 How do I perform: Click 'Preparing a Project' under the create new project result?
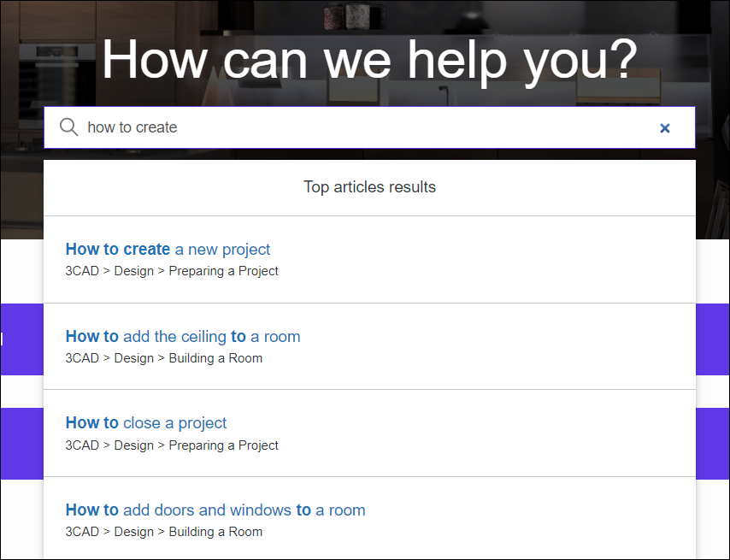pos(224,271)
